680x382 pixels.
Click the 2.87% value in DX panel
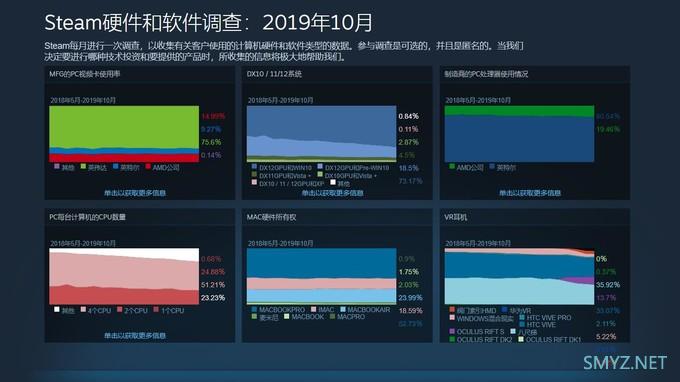409,142
